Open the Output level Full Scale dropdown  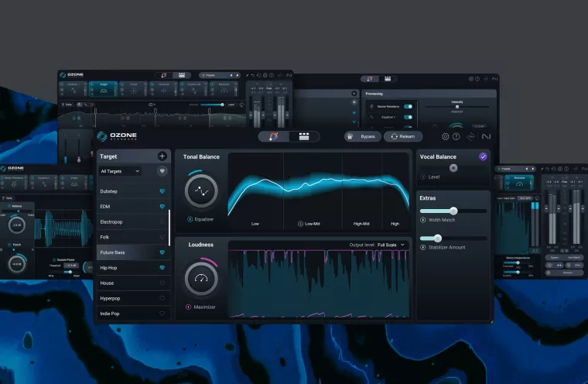391,245
